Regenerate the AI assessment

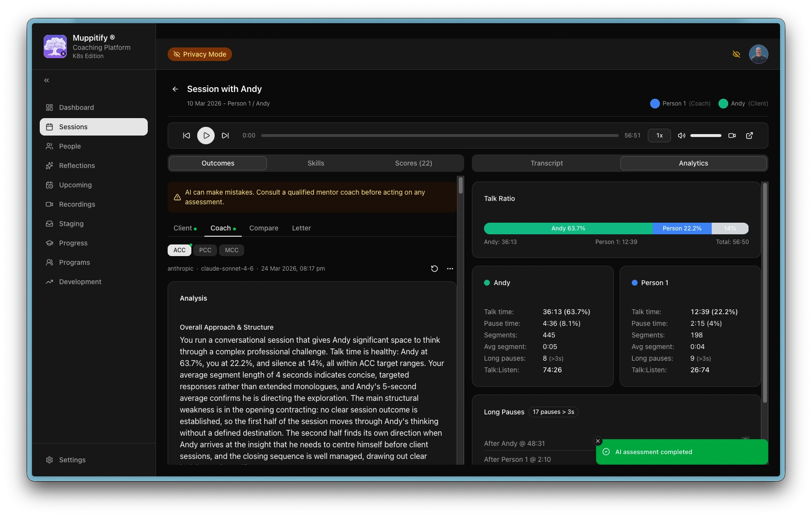coord(435,269)
